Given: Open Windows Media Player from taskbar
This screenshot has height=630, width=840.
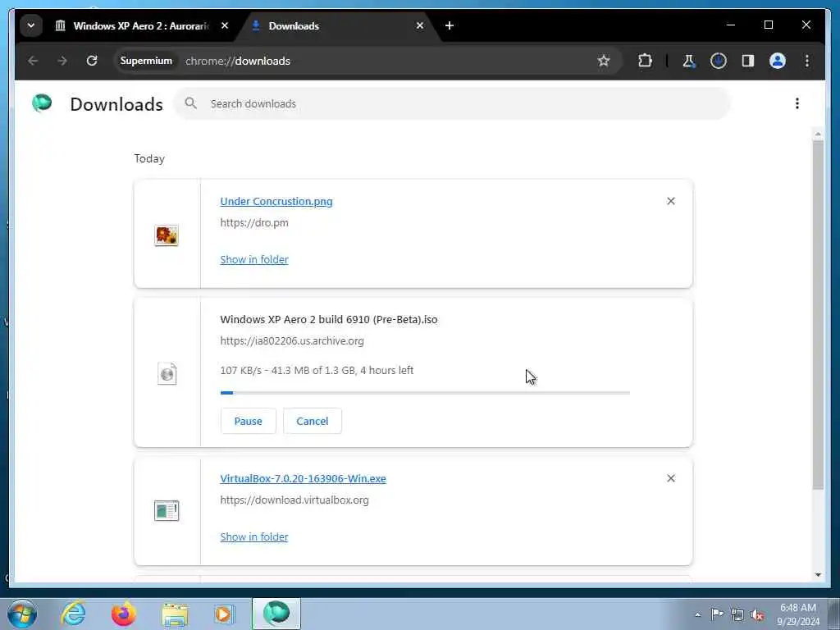Looking at the screenshot, I should 224,614.
